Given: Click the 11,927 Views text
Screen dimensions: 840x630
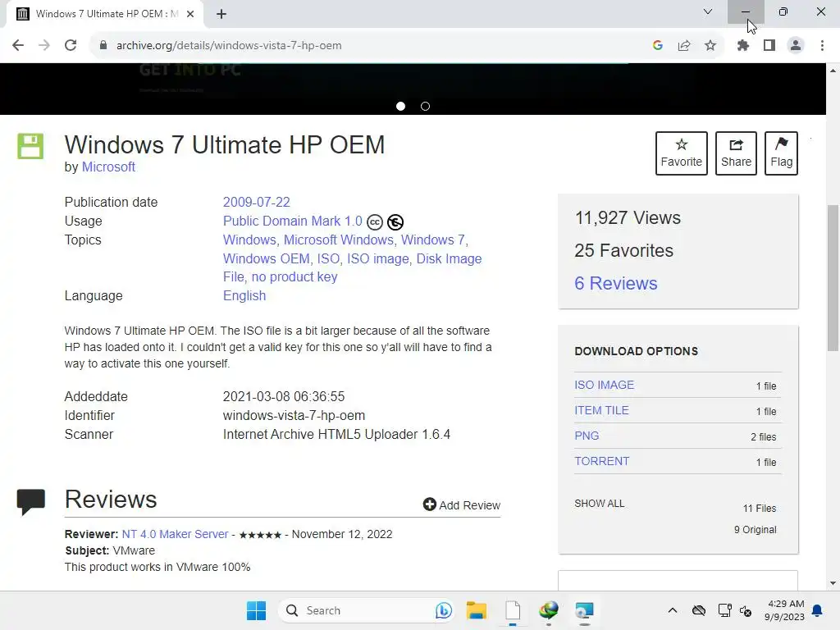Looking at the screenshot, I should (x=628, y=218).
